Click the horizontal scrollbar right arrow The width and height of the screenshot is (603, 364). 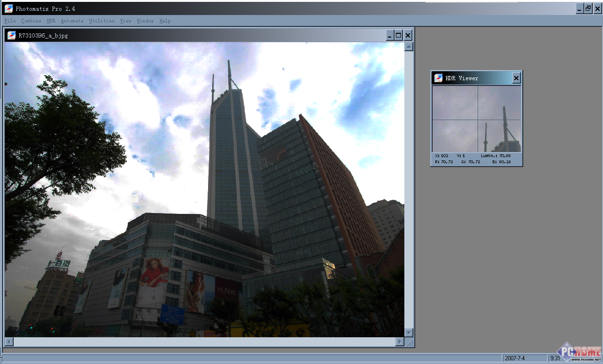point(400,342)
